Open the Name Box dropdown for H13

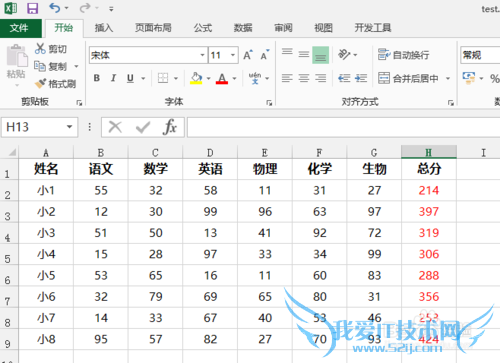point(69,127)
